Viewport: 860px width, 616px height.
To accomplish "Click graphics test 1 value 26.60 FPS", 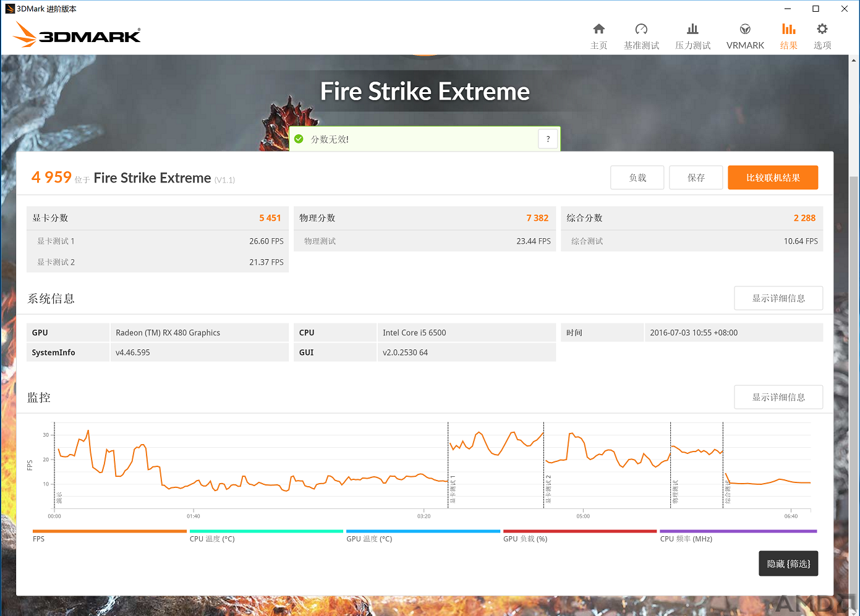I will tap(266, 241).
